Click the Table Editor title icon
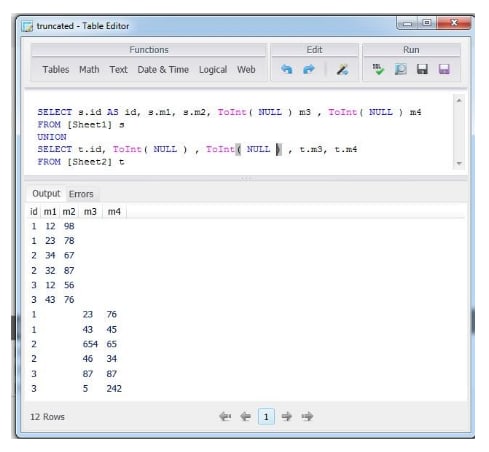 [x=27, y=26]
